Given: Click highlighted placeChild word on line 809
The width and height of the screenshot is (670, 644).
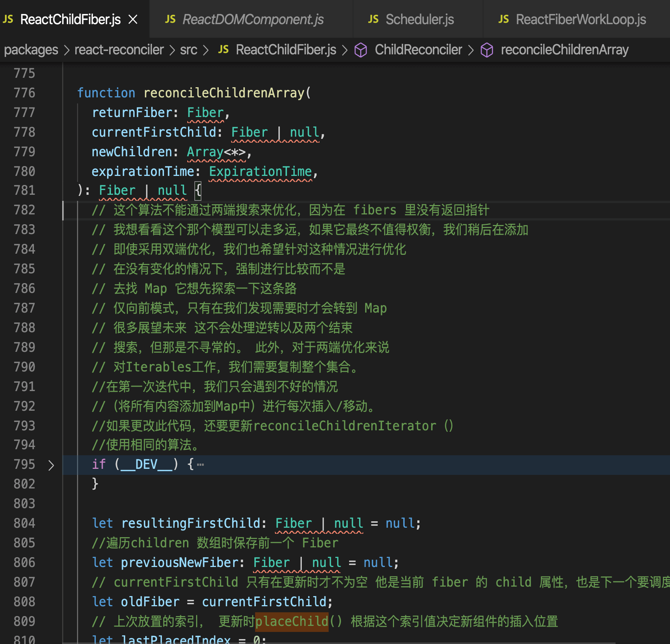Looking at the screenshot, I should pyautogui.click(x=292, y=621).
